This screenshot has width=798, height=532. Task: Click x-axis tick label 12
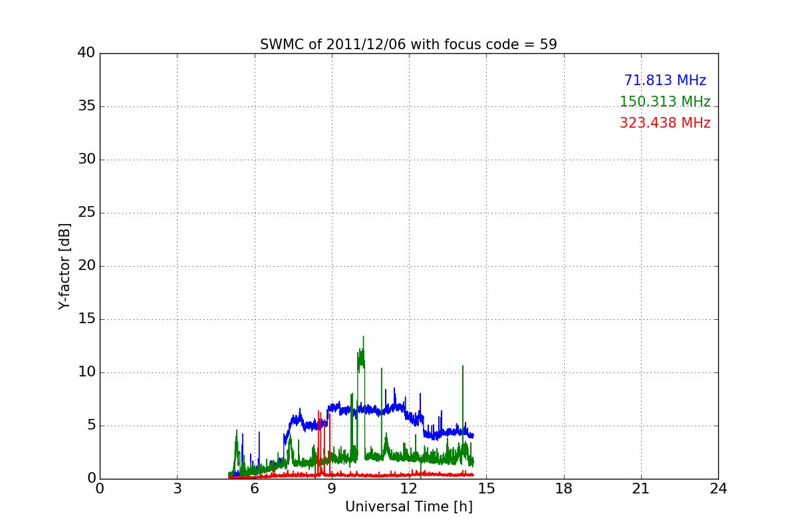click(409, 489)
